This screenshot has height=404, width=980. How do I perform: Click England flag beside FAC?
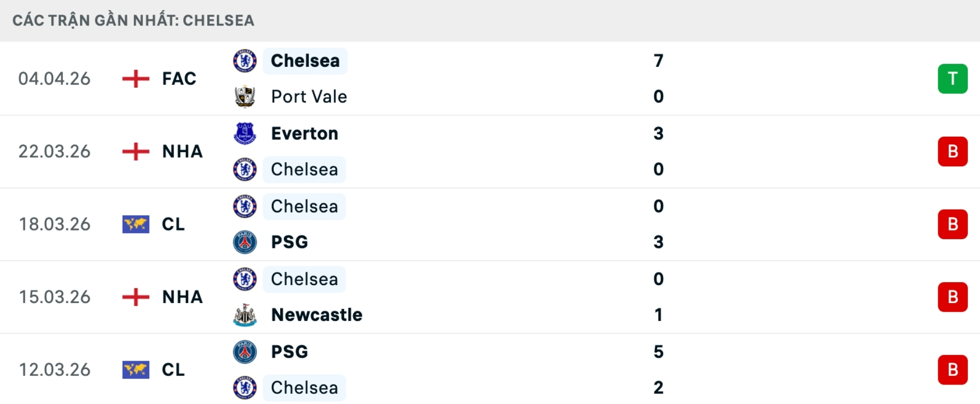136,79
